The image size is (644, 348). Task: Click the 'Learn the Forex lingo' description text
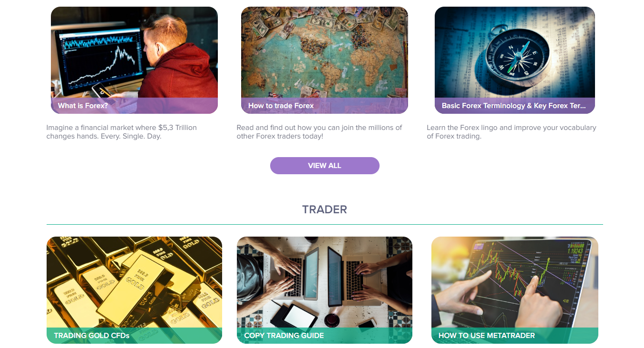click(511, 132)
